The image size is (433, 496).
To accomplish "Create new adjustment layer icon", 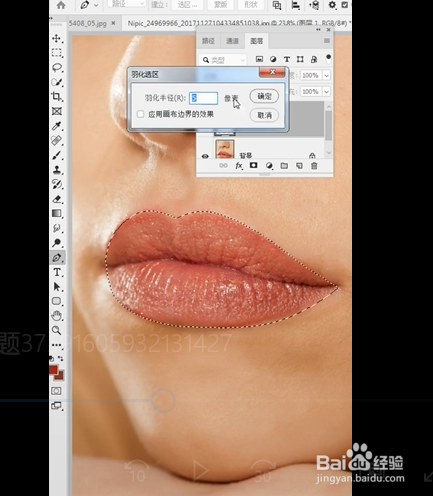I will click(269, 166).
